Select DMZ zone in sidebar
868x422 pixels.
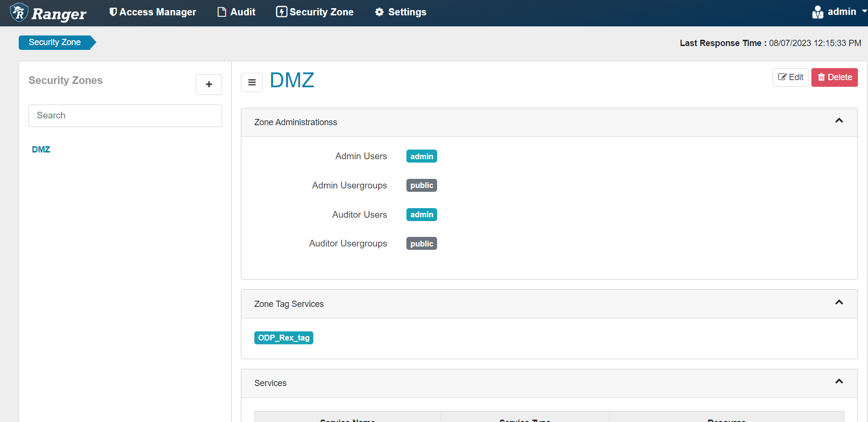click(x=41, y=150)
